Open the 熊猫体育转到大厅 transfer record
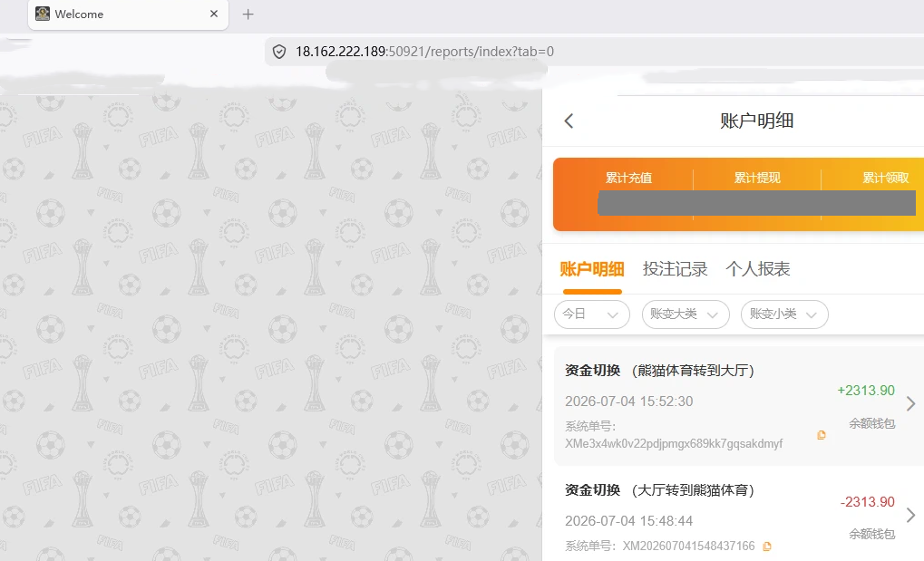924x561 pixels. point(739,406)
